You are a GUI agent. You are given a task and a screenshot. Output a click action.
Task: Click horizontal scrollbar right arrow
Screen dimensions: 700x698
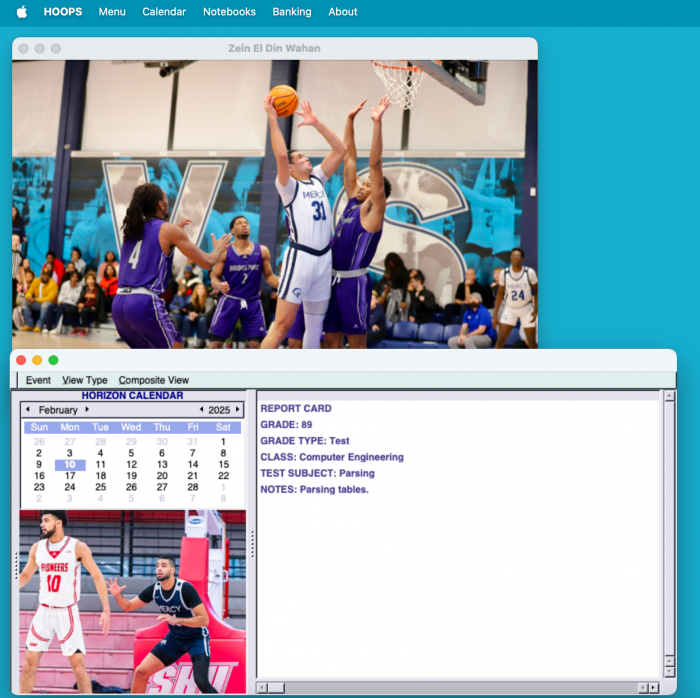click(653, 687)
